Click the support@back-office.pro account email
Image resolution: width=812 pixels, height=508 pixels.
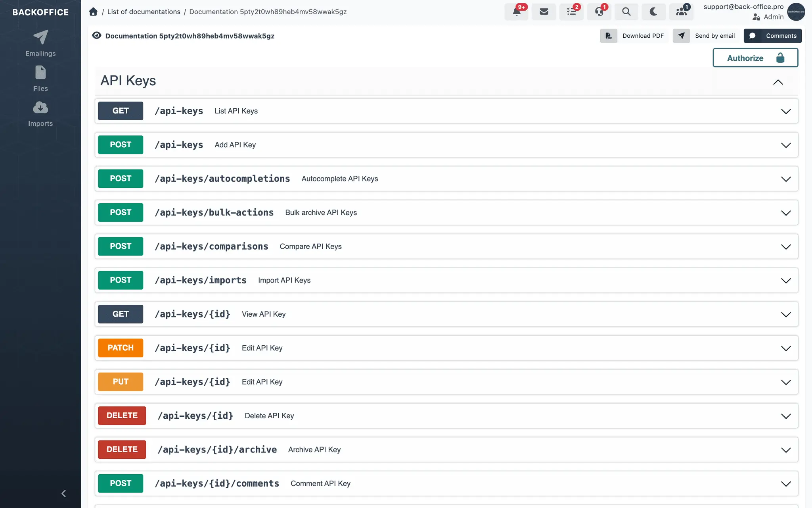743,7
